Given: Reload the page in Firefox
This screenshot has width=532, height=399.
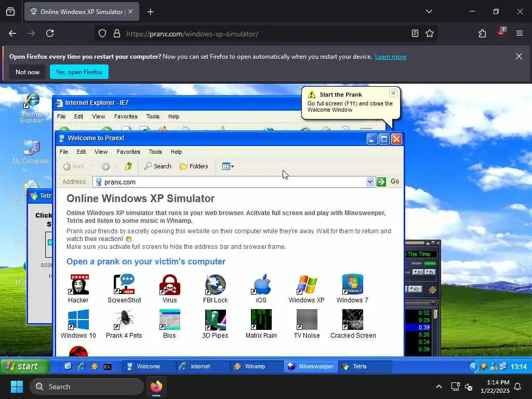Looking at the screenshot, I should 50,33.
